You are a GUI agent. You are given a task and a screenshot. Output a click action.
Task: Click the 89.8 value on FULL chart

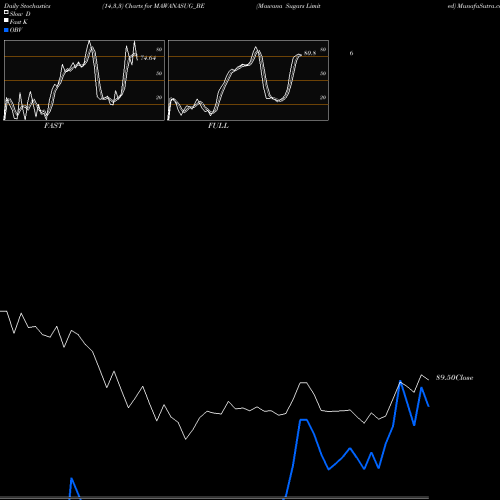pos(310,53)
